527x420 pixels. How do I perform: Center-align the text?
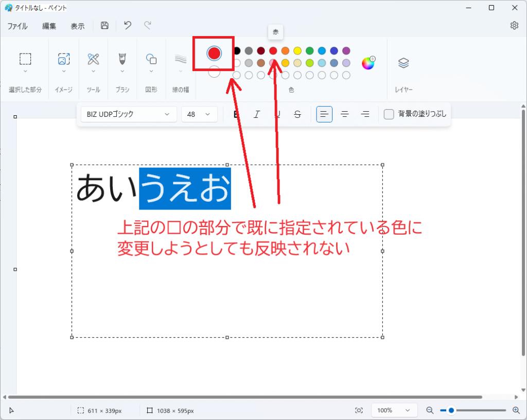[x=344, y=114]
